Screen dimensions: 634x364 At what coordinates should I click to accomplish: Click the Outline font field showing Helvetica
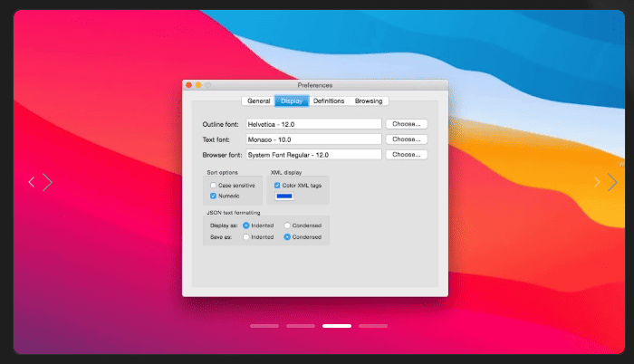(313, 124)
